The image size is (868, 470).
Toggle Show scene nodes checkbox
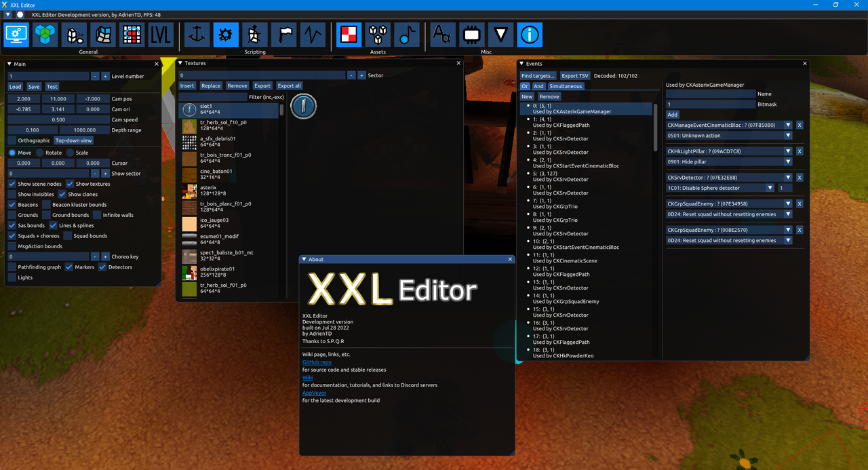click(x=12, y=184)
